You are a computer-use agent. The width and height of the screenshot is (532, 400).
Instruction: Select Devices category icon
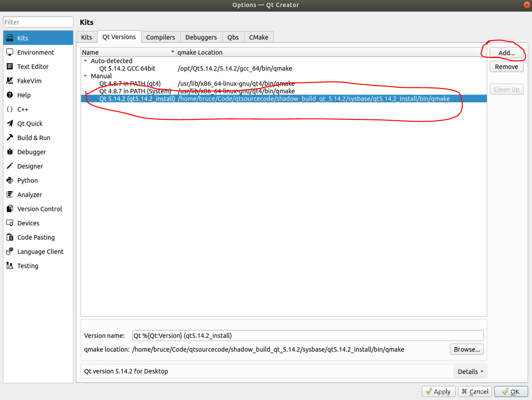10,223
